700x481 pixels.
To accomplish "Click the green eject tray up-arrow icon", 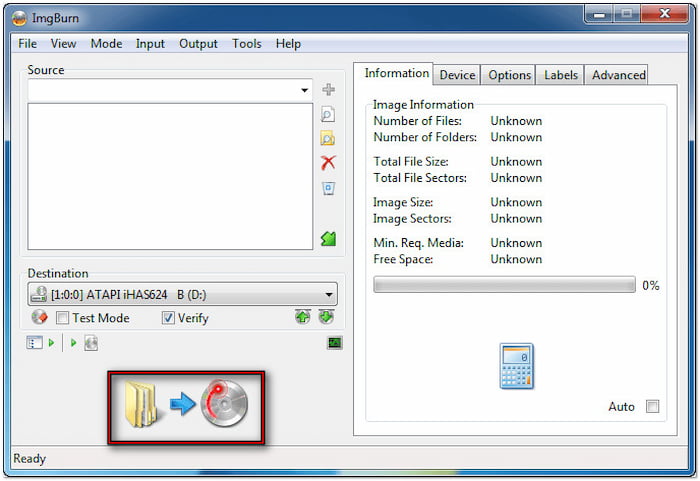I will click(303, 317).
